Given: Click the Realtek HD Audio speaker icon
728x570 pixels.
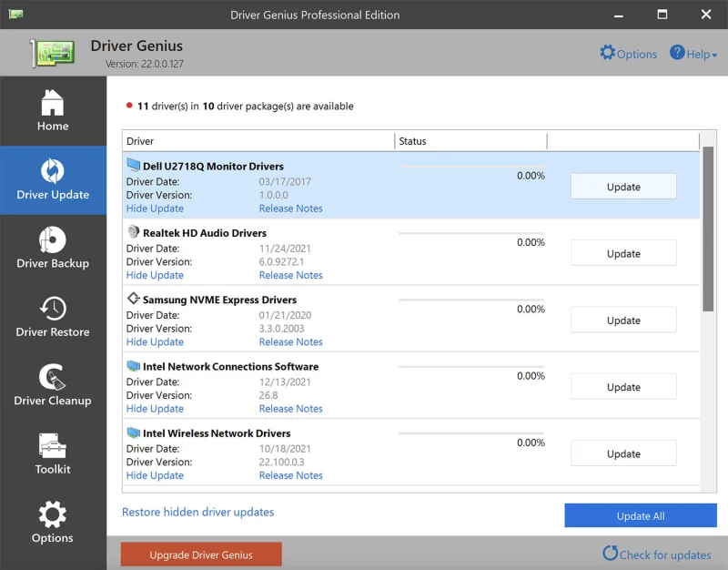Looking at the screenshot, I should tap(133, 231).
